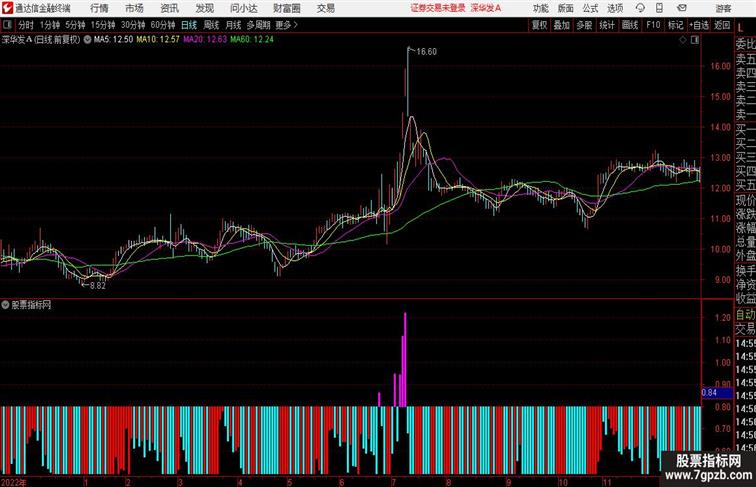Click the MA10: 12.57 indicator label
The width and height of the screenshot is (756, 487).
click(x=158, y=40)
